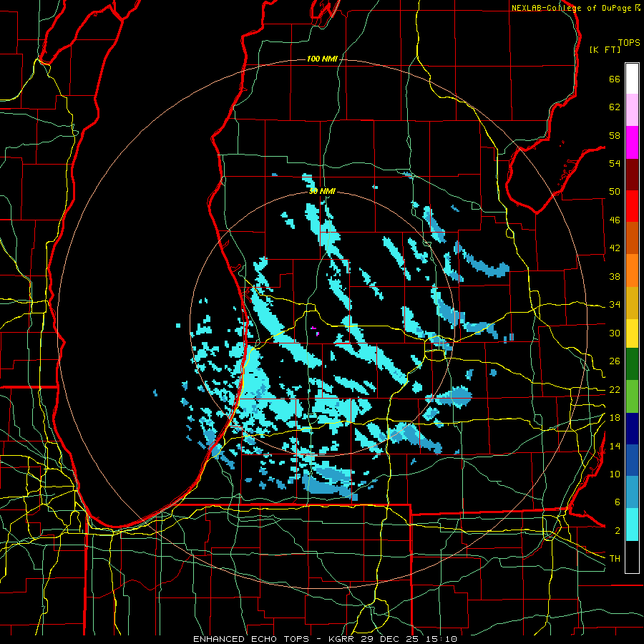Image resolution: width=644 pixels, height=644 pixels.
Task: Click the yellow legend swatch
Action: (x=632, y=333)
